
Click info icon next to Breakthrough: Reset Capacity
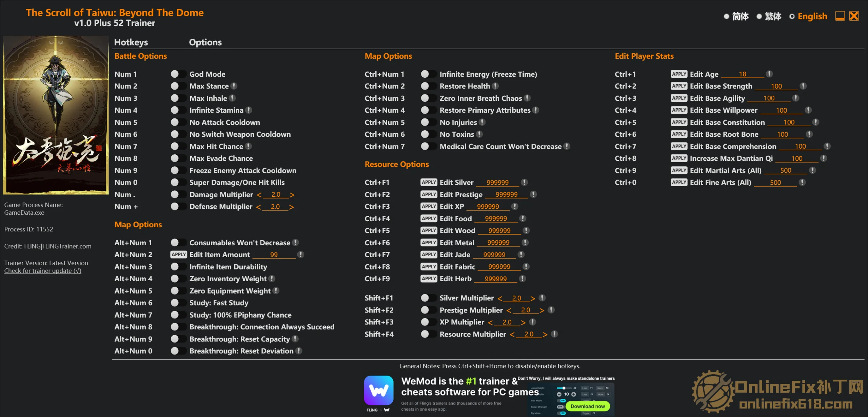tap(295, 339)
